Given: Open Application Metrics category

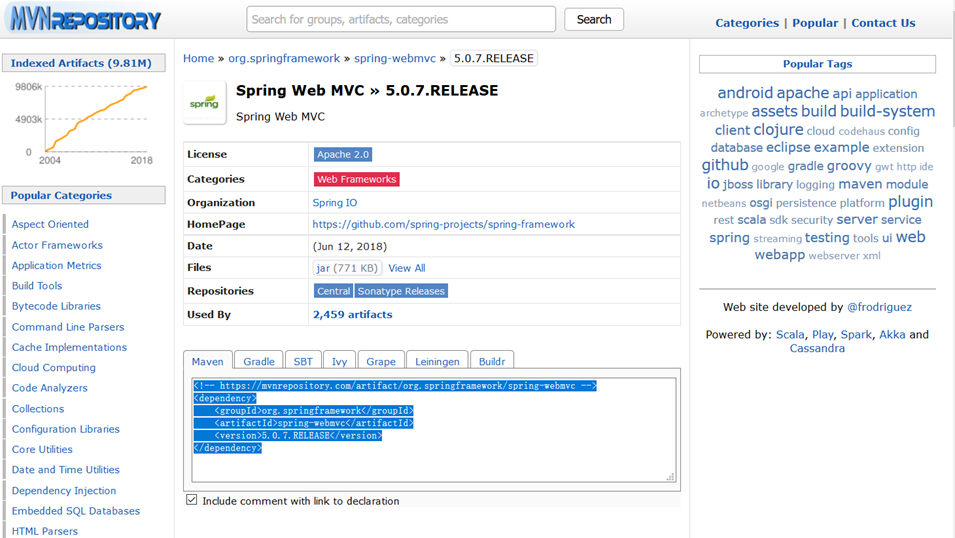Looking at the screenshot, I should 57,266.
